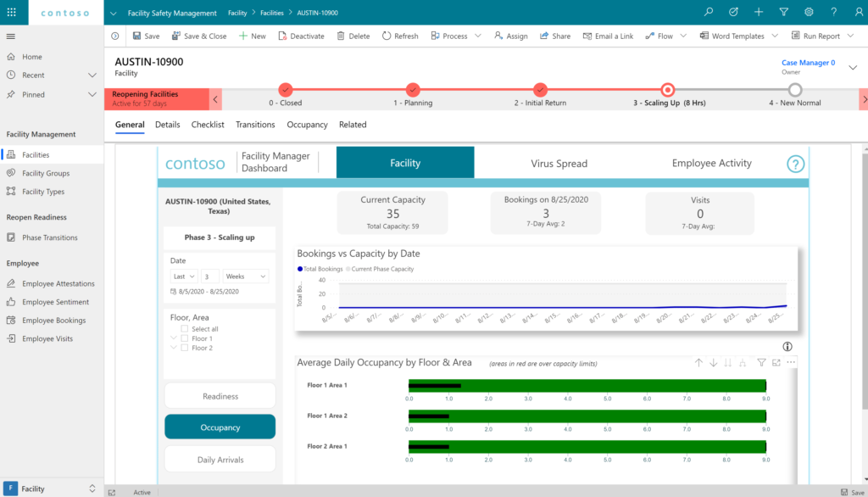Switch to the Checklist tab
This screenshot has height=497, width=868.
point(208,124)
